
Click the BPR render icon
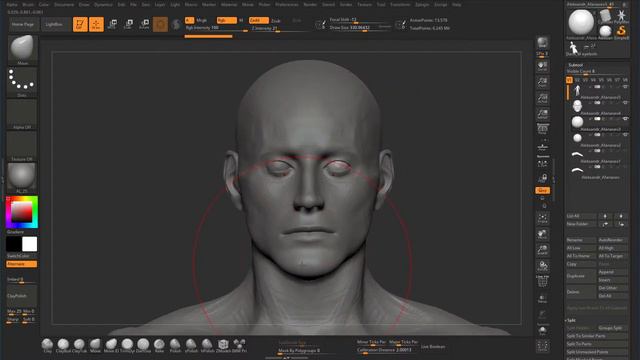[542, 42]
